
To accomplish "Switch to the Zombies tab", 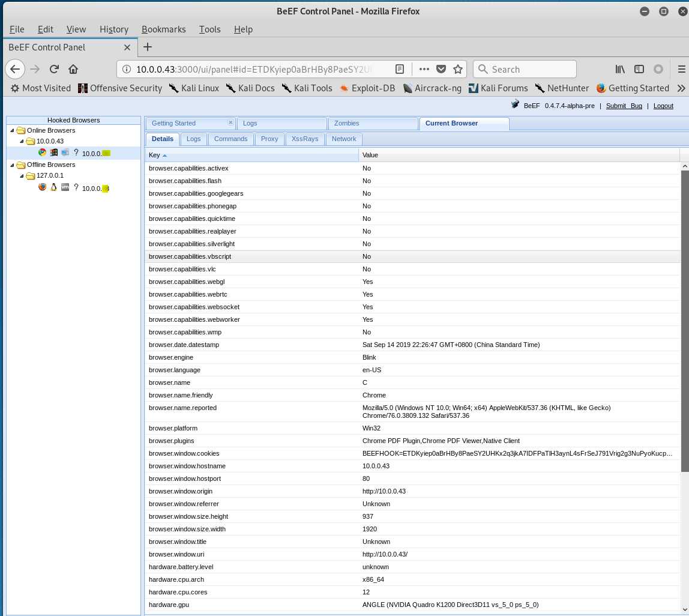I will click(x=373, y=124).
